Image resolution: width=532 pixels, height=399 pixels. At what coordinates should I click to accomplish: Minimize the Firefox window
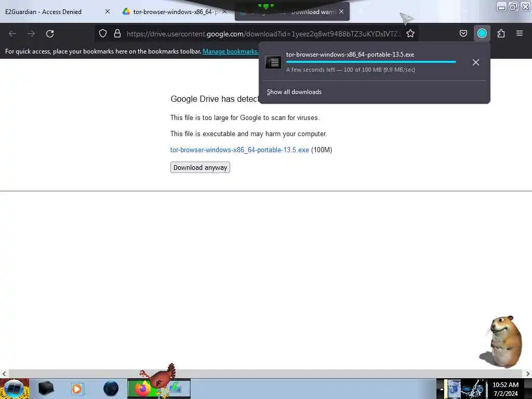(501, 6)
